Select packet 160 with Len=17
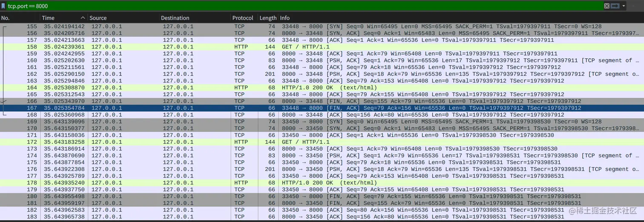This screenshot has height=222, width=644. pyautogui.click(x=322, y=60)
